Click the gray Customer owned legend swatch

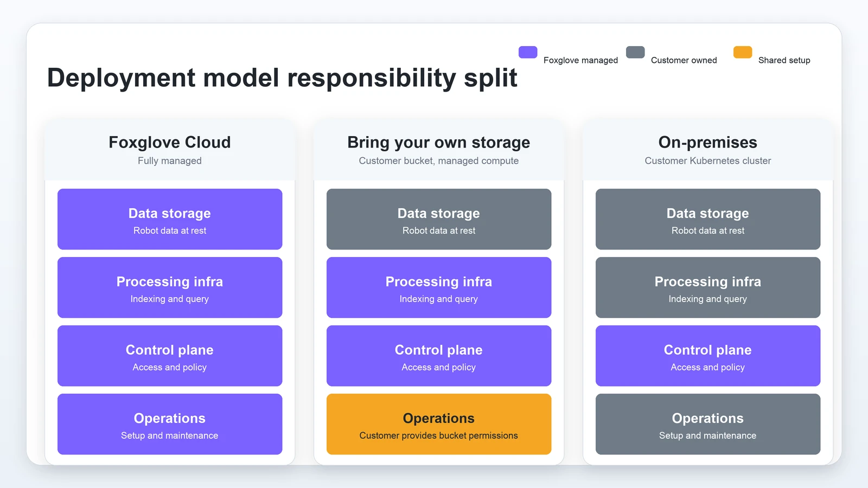coord(635,52)
